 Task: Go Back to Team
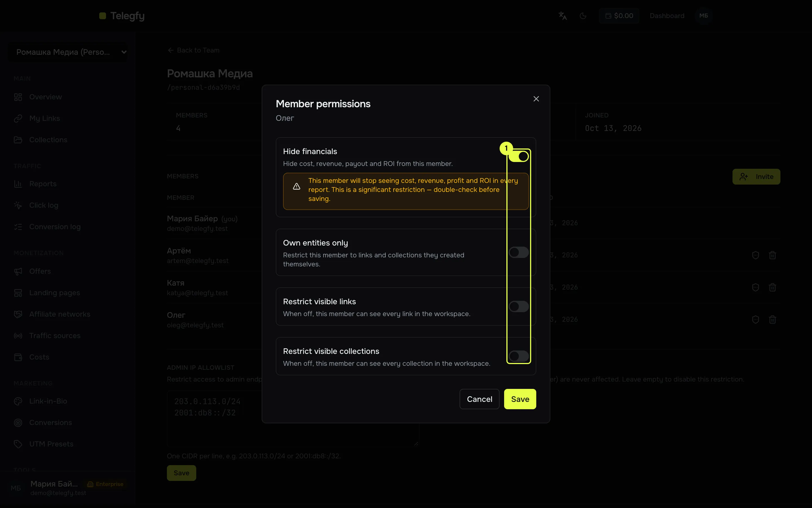(x=194, y=50)
